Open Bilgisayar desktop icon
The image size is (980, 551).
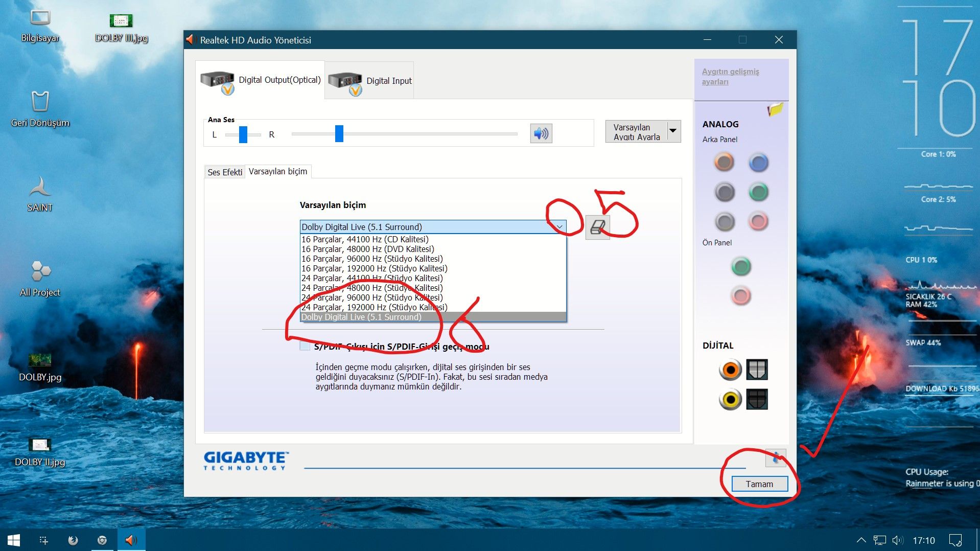click(40, 26)
